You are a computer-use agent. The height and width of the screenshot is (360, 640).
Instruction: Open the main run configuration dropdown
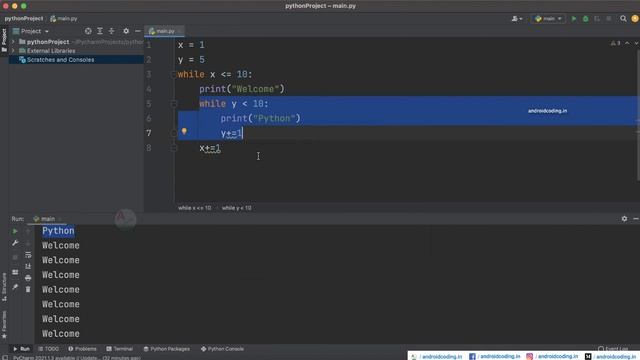tap(548, 19)
